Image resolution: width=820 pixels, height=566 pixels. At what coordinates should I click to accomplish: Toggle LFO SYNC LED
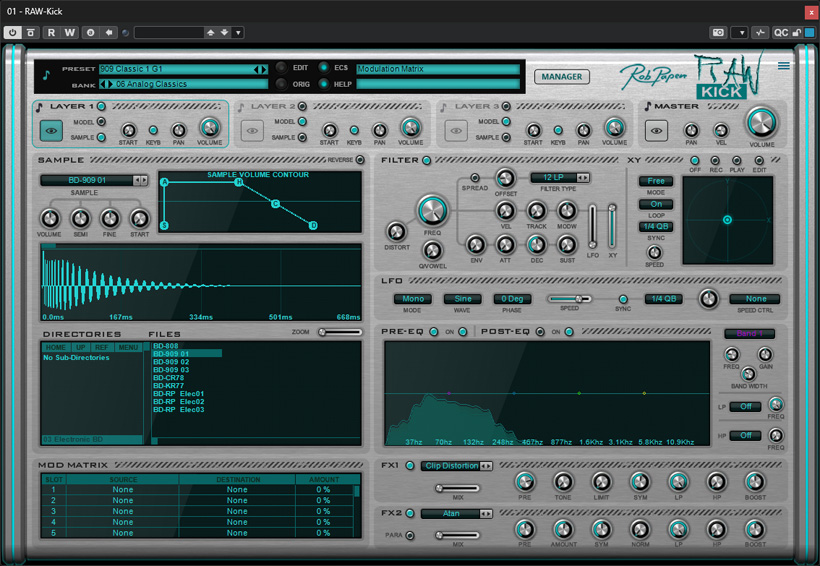(623, 299)
